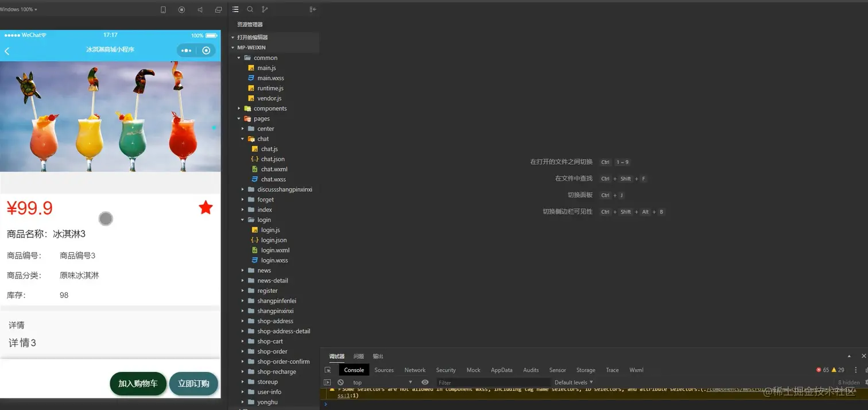The image size is (868, 410).
Task: Open login.js file
Action: (x=270, y=230)
